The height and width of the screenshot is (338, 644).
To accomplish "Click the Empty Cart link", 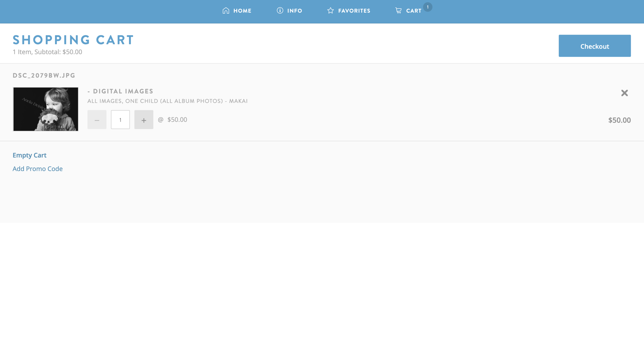I will [x=30, y=155].
